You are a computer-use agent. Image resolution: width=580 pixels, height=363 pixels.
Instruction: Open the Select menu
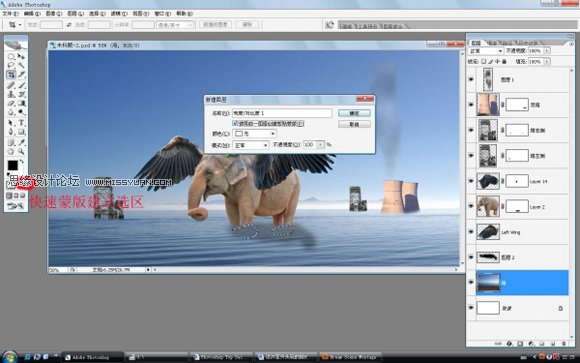[97, 14]
